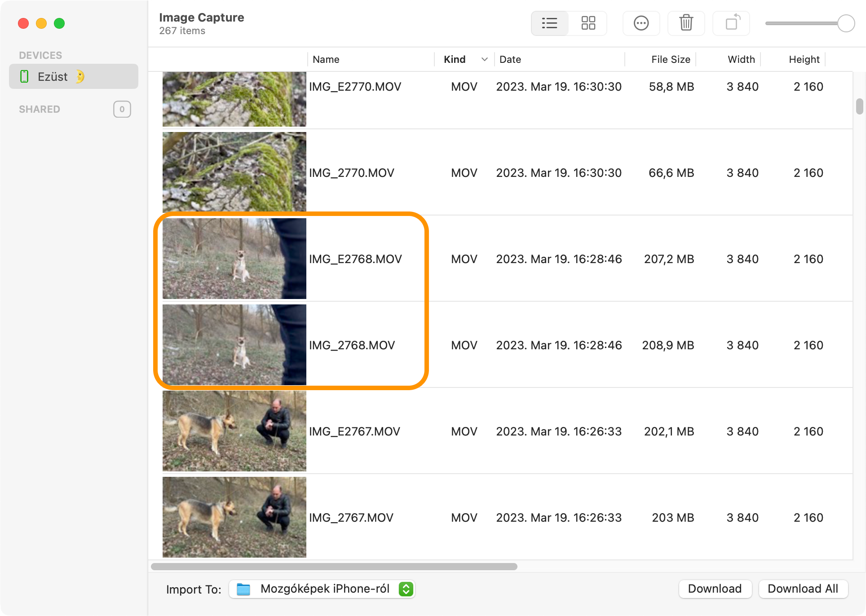Click the 58,8 MB file size cell
This screenshot has width=866, height=616.
tap(672, 87)
